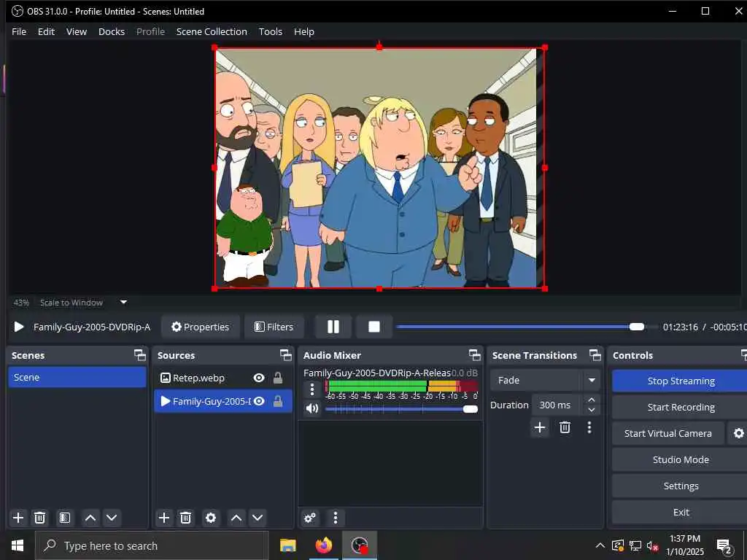The image size is (747, 560).
Task: Open the Docks menu
Action: (x=112, y=31)
